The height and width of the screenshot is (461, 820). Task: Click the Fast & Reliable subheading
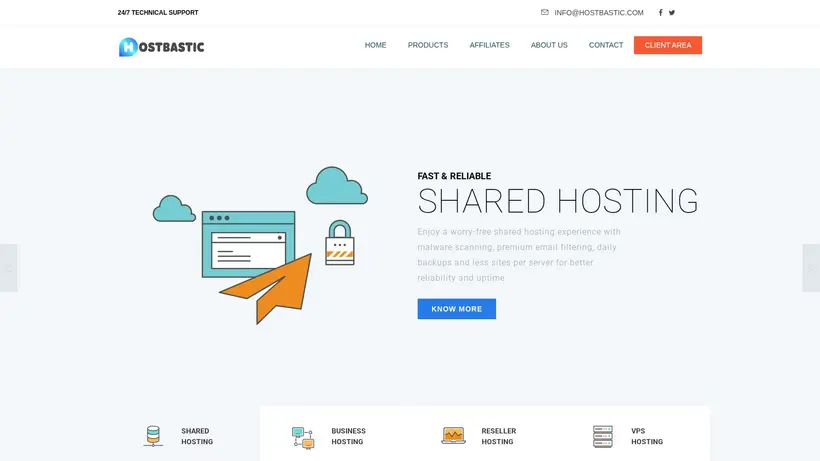pos(454,176)
